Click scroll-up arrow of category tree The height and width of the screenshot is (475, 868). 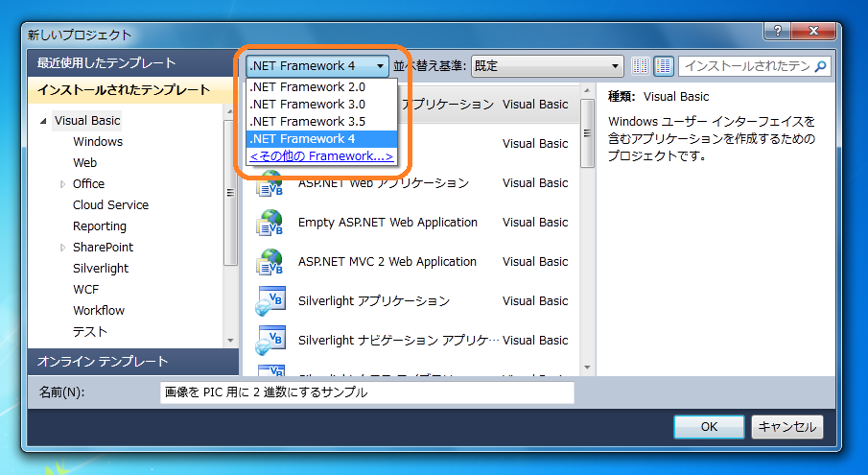(x=230, y=111)
